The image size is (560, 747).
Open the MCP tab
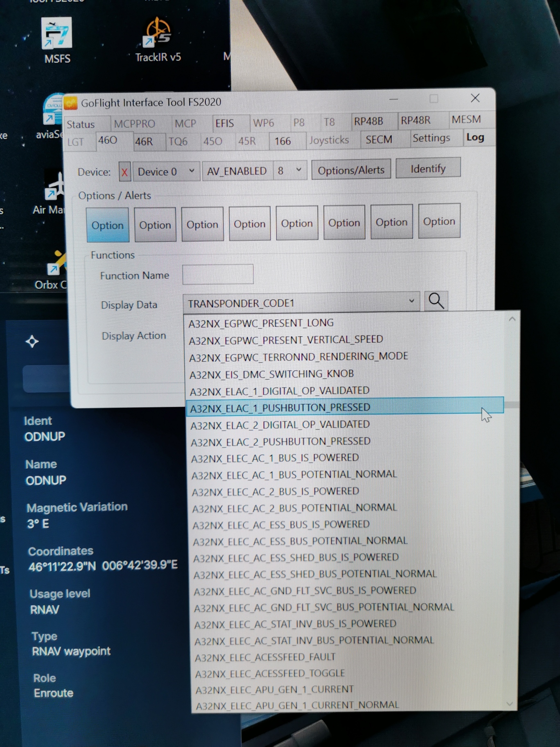click(x=185, y=123)
